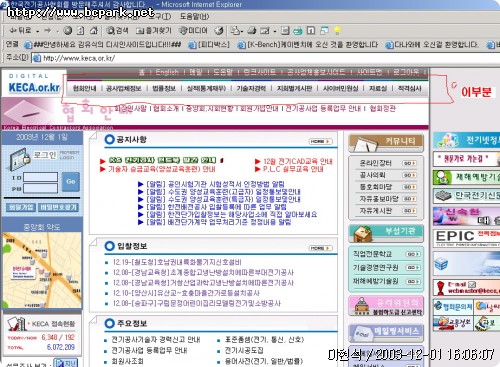Open the 12.10 [양산시] 유산교 bid entry
500x367 pixels.
(186, 293)
